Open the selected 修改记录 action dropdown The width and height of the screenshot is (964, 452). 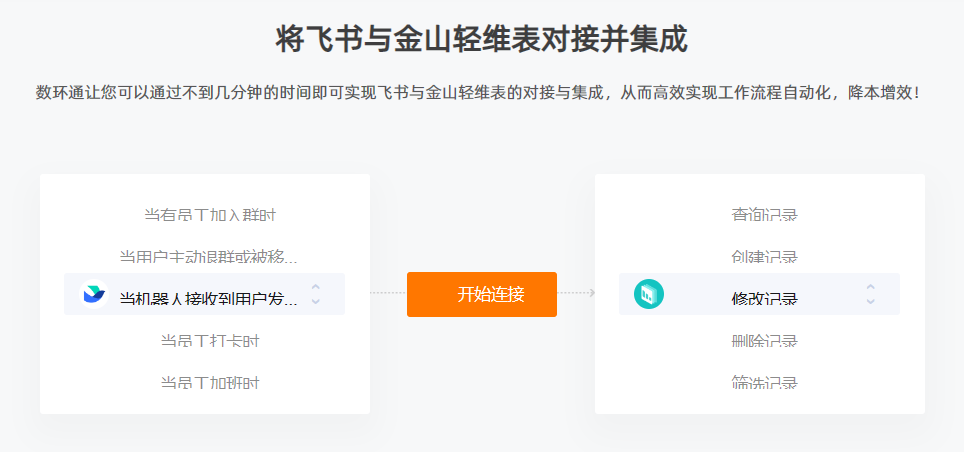point(759,294)
